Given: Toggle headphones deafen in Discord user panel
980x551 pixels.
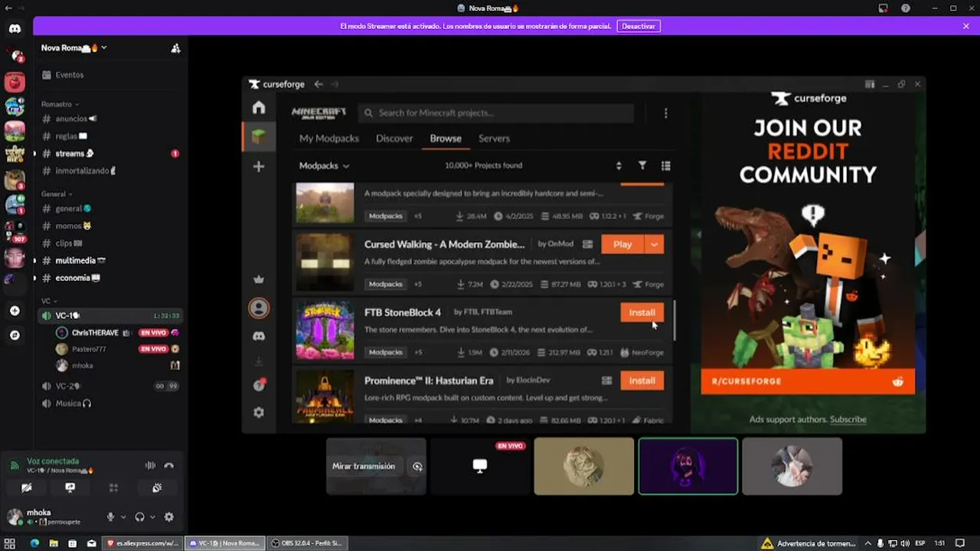Looking at the screenshot, I should (140, 517).
